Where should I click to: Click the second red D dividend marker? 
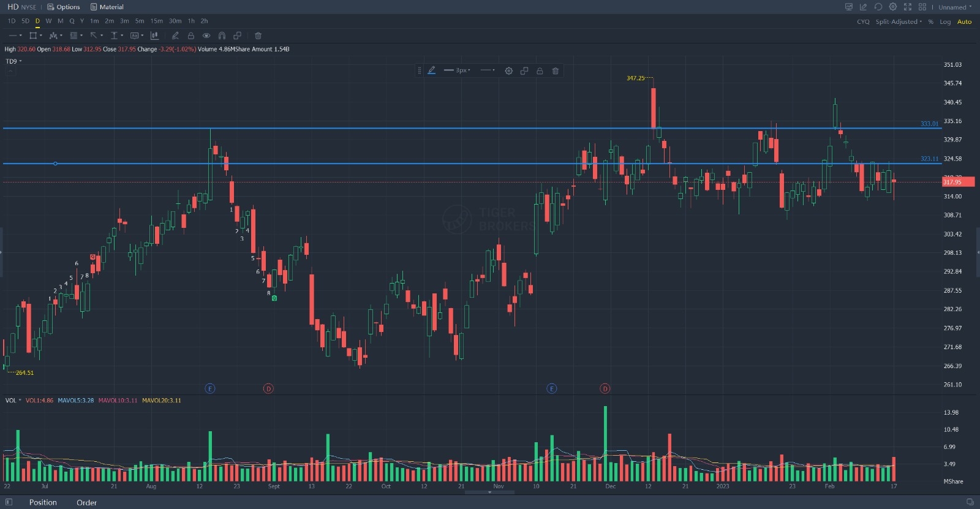coord(605,388)
